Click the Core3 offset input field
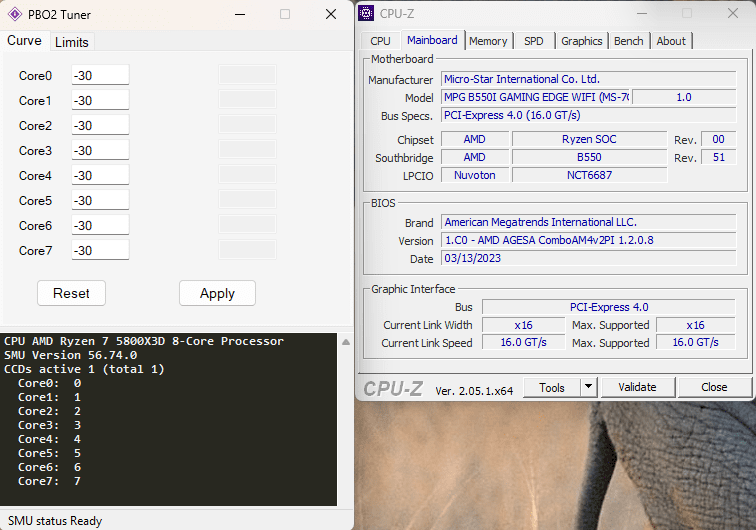The width and height of the screenshot is (756, 530). click(100, 150)
